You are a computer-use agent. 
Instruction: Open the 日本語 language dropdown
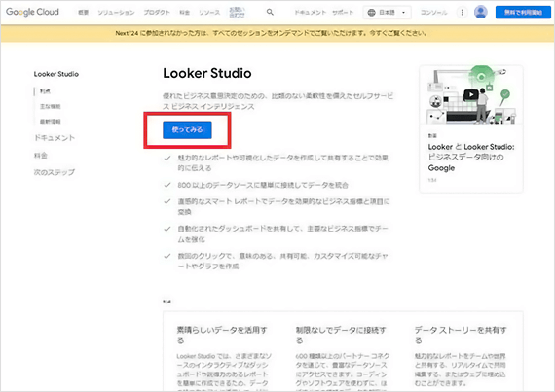coord(387,13)
